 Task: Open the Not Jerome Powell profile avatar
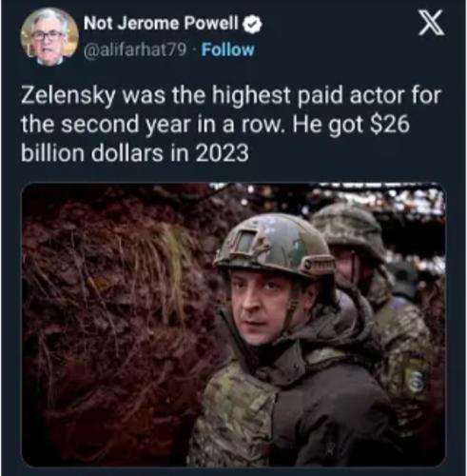click(49, 37)
